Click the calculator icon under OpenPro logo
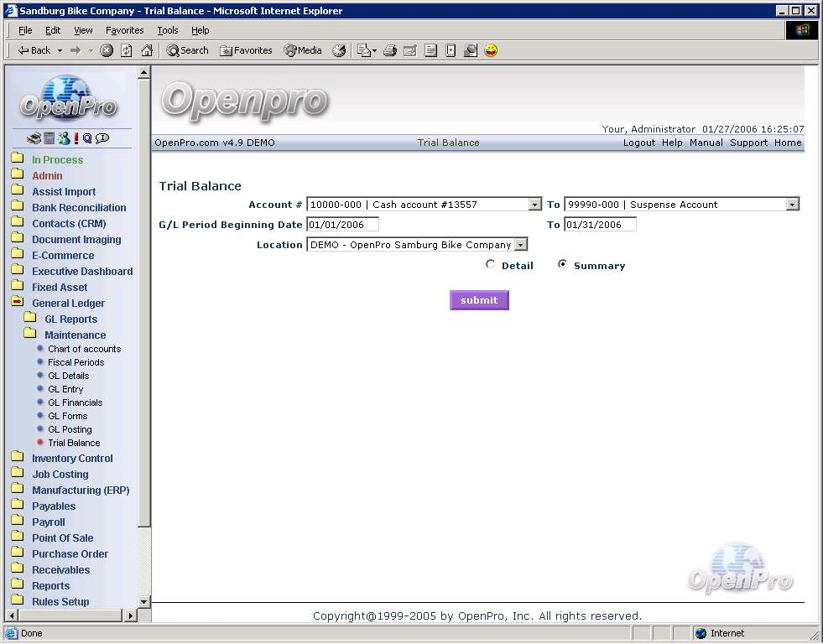 pos(49,138)
